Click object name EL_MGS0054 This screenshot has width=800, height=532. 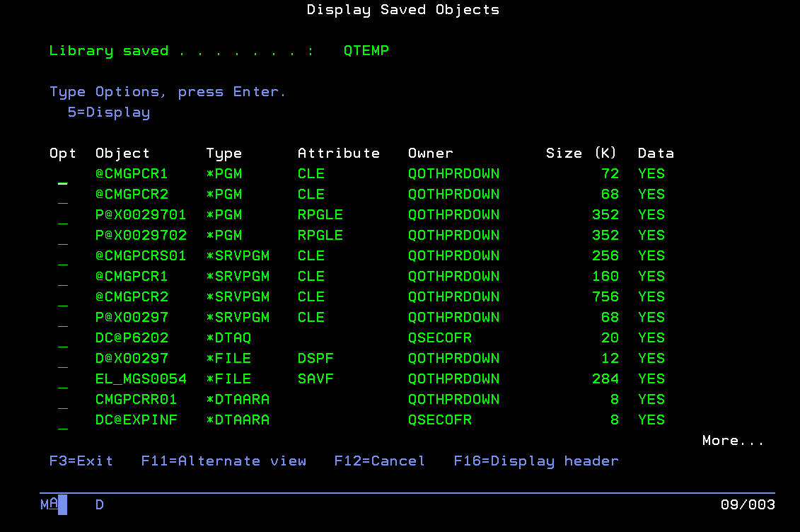141,379
